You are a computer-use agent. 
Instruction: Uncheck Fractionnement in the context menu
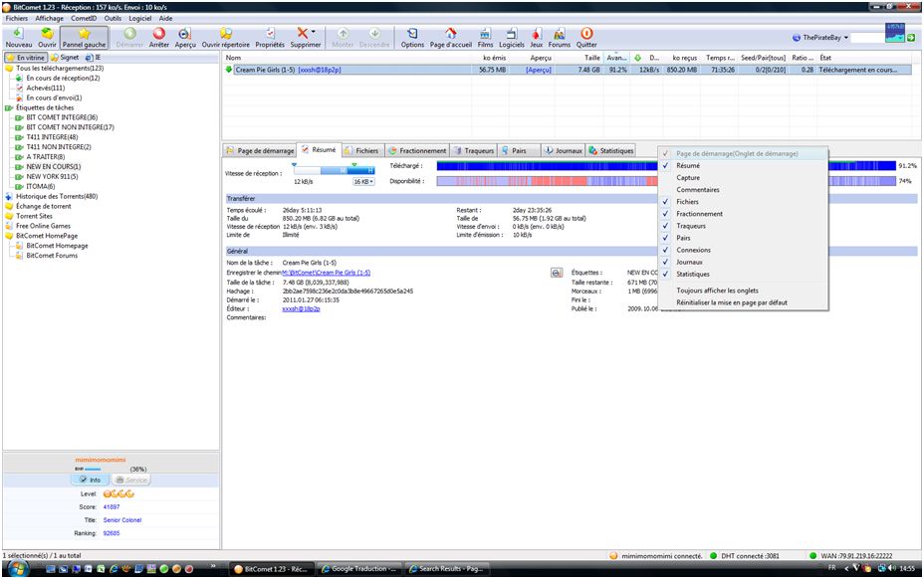pyautogui.click(x=699, y=215)
